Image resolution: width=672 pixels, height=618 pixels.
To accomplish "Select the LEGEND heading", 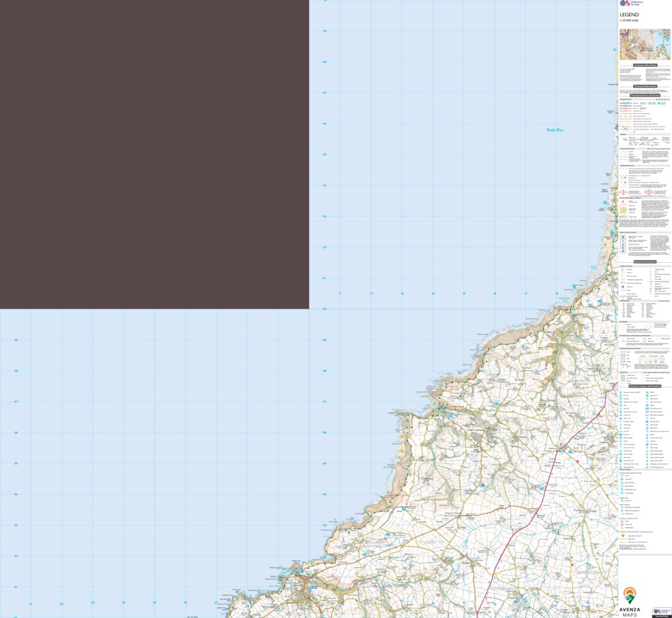I will pyautogui.click(x=629, y=15).
